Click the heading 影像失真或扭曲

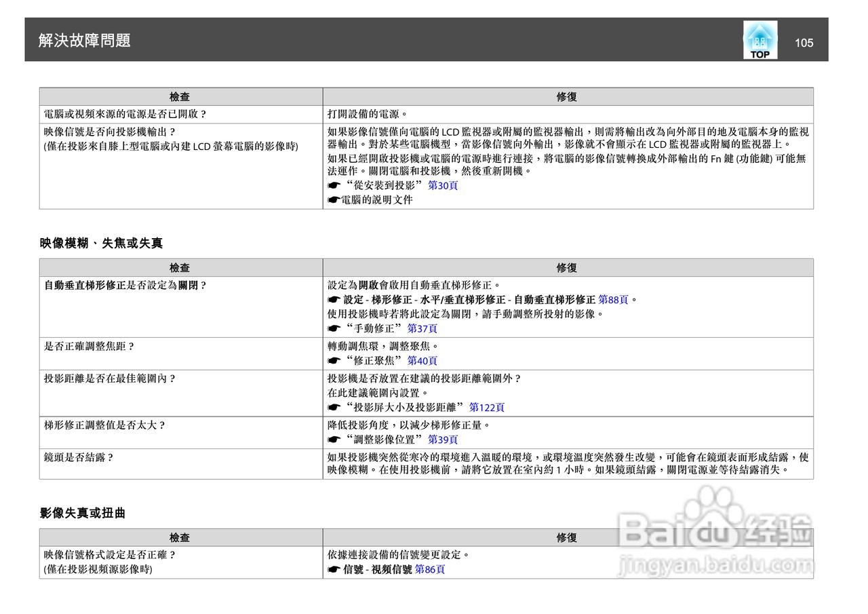(83, 514)
